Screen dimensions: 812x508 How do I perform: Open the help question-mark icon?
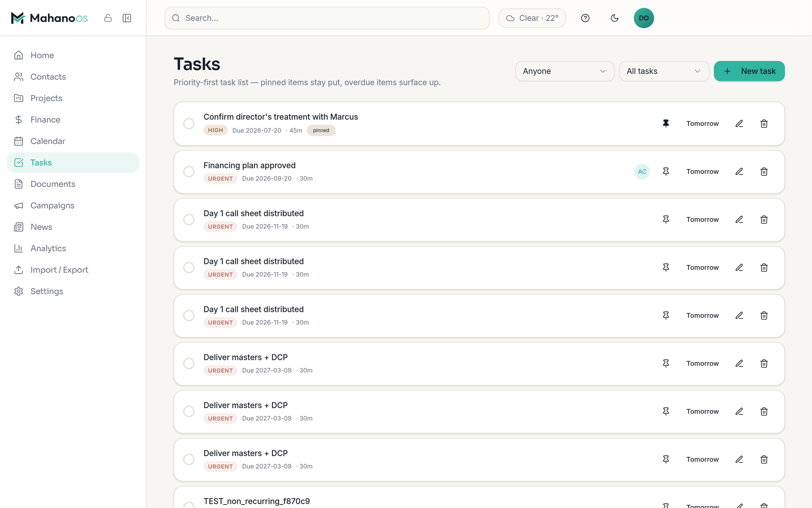[585, 18]
